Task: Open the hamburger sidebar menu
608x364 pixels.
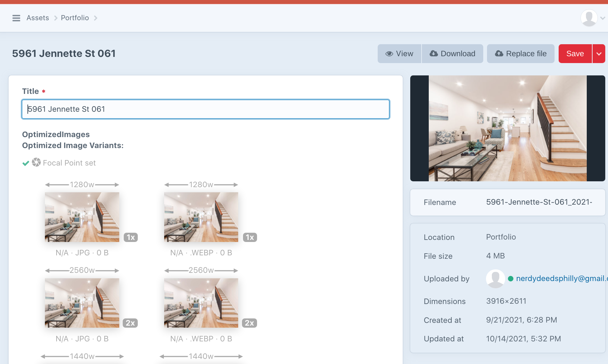Action: pyautogui.click(x=16, y=18)
